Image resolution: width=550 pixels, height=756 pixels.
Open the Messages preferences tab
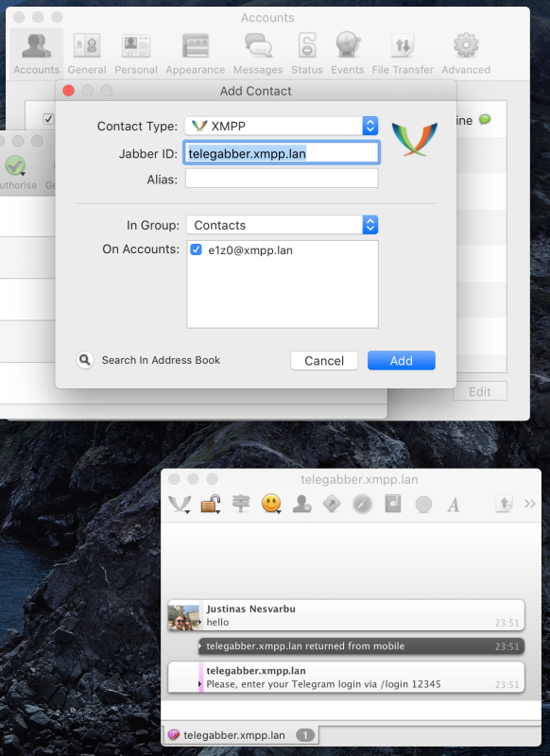pyautogui.click(x=258, y=53)
